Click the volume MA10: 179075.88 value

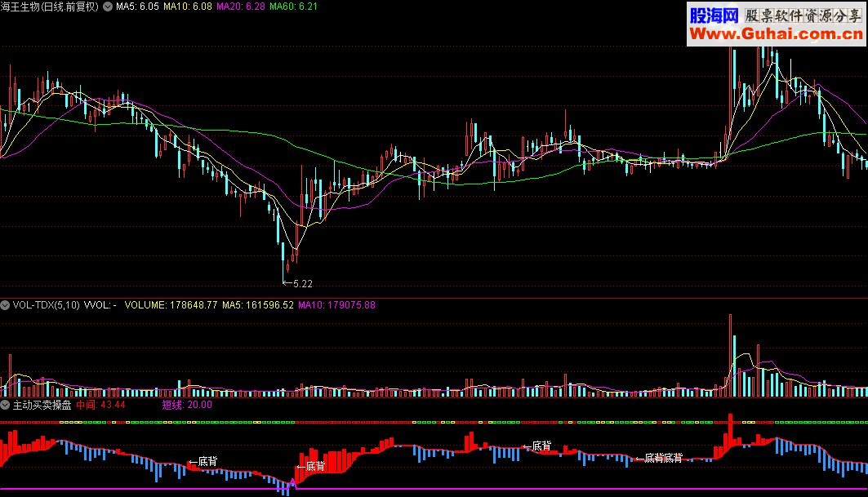pyautogui.click(x=336, y=305)
